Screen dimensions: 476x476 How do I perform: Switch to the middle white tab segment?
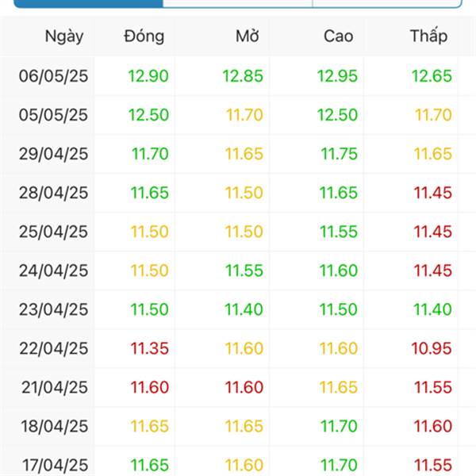point(238,4)
